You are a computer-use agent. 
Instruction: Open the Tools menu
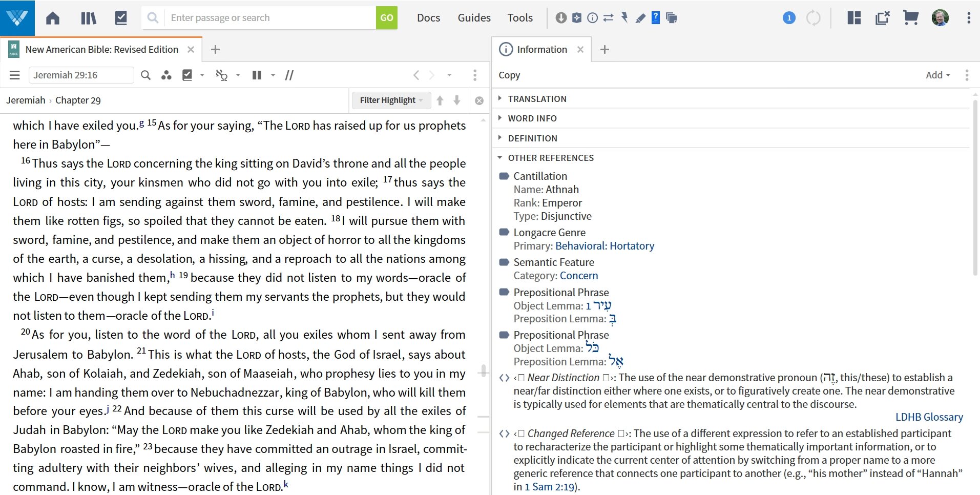pos(520,18)
